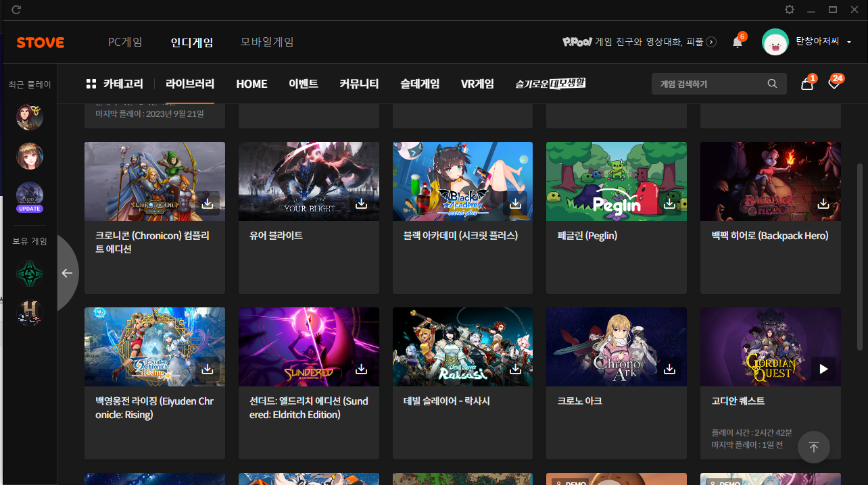
Task: Open the 라이브러리 tab
Action: [190, 84]
